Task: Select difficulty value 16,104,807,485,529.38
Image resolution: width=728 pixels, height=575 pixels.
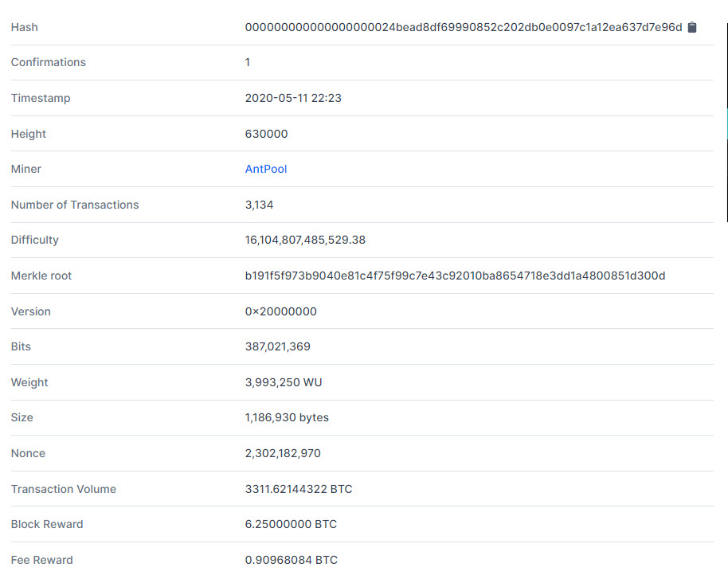Action: pyautogui.click(x=305, y=240)
